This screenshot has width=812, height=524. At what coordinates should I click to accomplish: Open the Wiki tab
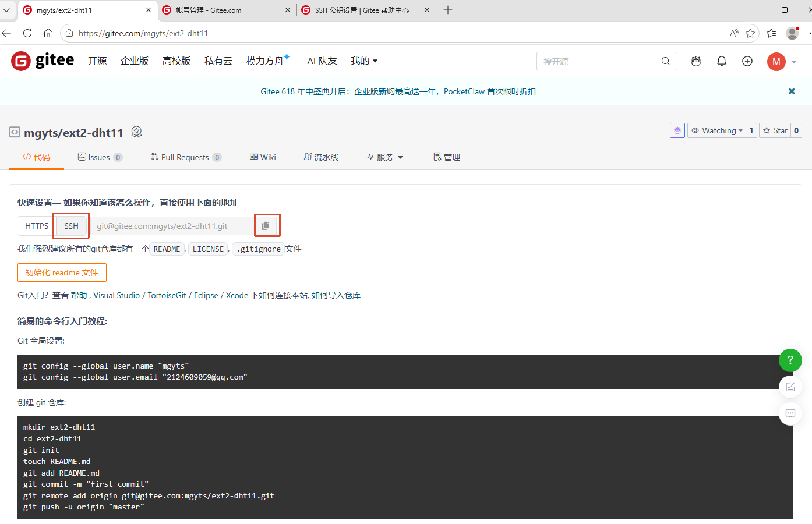pos(263,157)
